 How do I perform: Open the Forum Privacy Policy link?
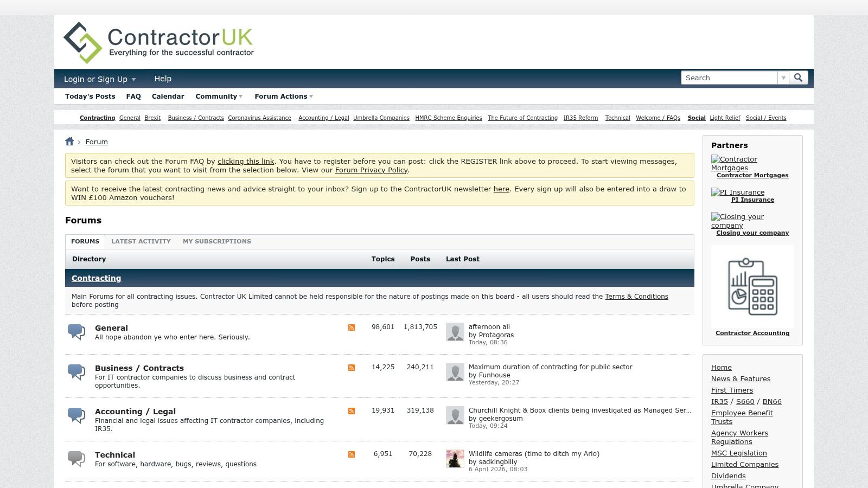371,170
